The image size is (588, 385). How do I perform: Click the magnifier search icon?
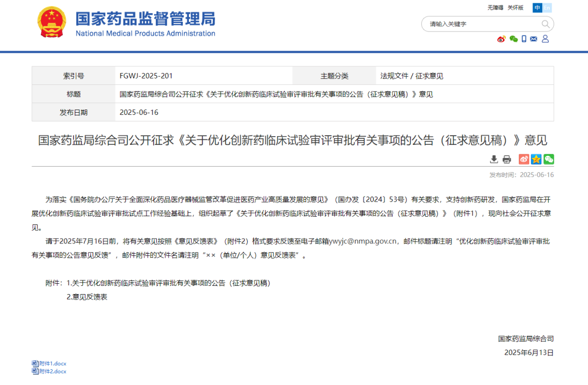546,24
